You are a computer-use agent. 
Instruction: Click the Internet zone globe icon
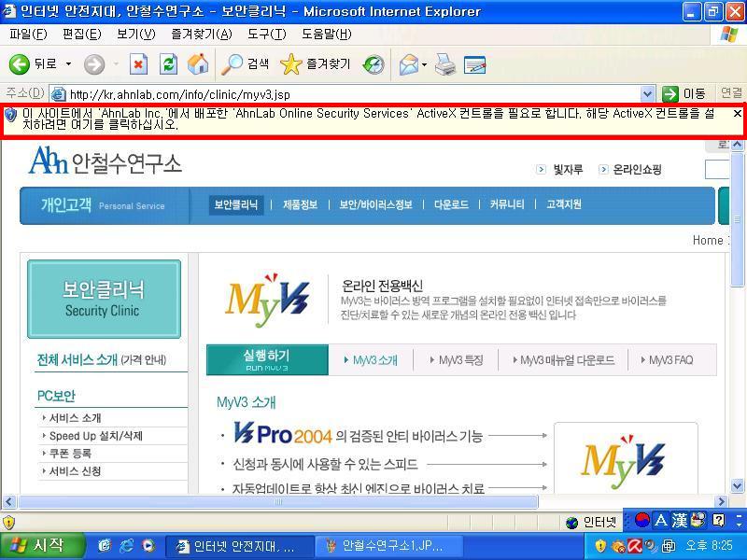pos(572,523)
